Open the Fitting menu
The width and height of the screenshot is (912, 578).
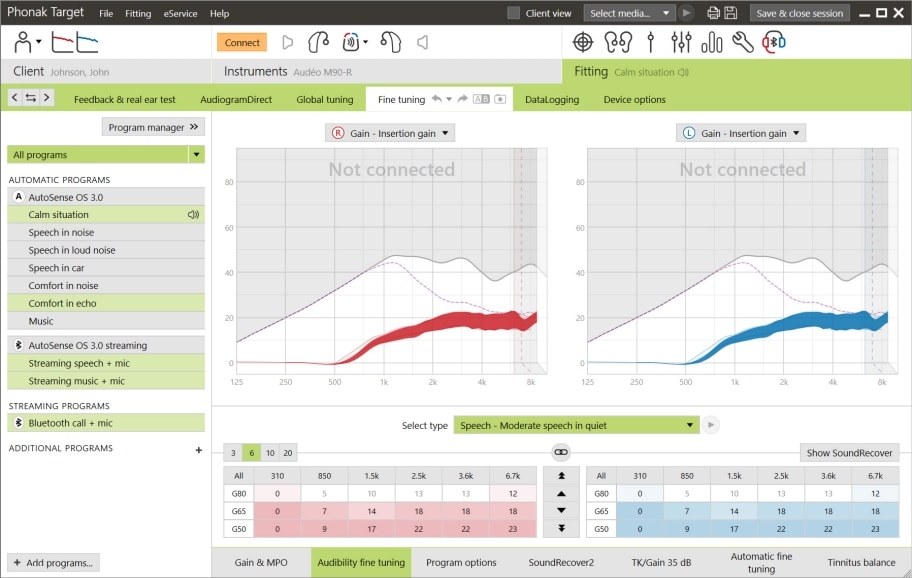click(x=138, y=13)
